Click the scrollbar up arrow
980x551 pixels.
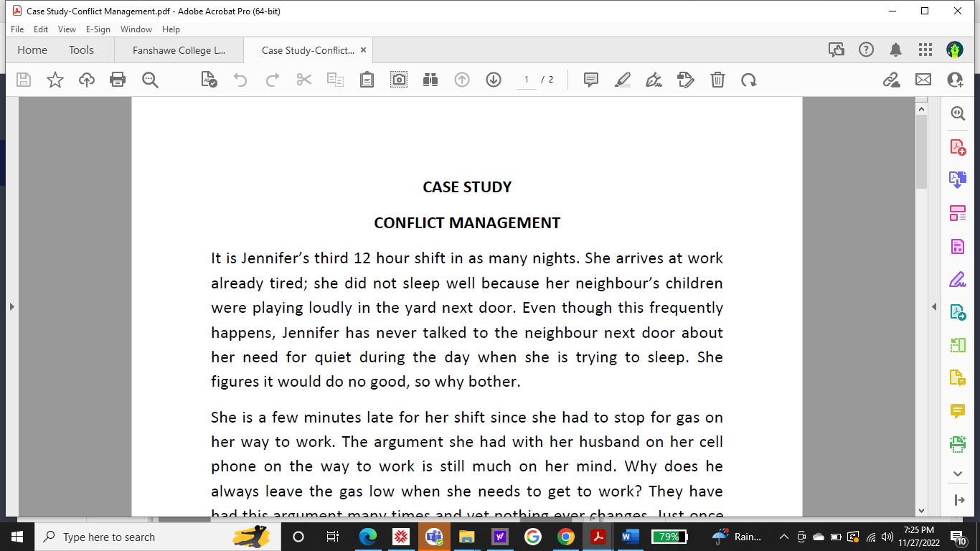921,108
